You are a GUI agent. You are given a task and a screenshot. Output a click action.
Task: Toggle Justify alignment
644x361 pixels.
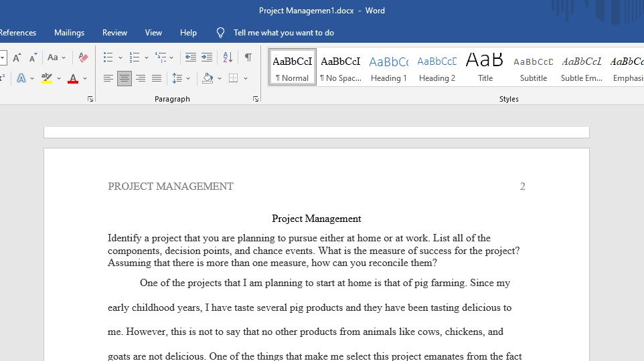(x=157, y=78)
